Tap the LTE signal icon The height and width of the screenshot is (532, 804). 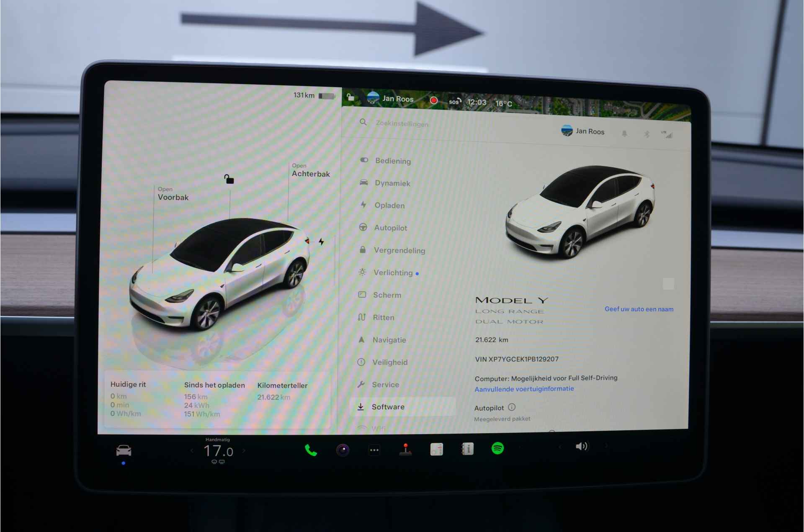[667, 135]
